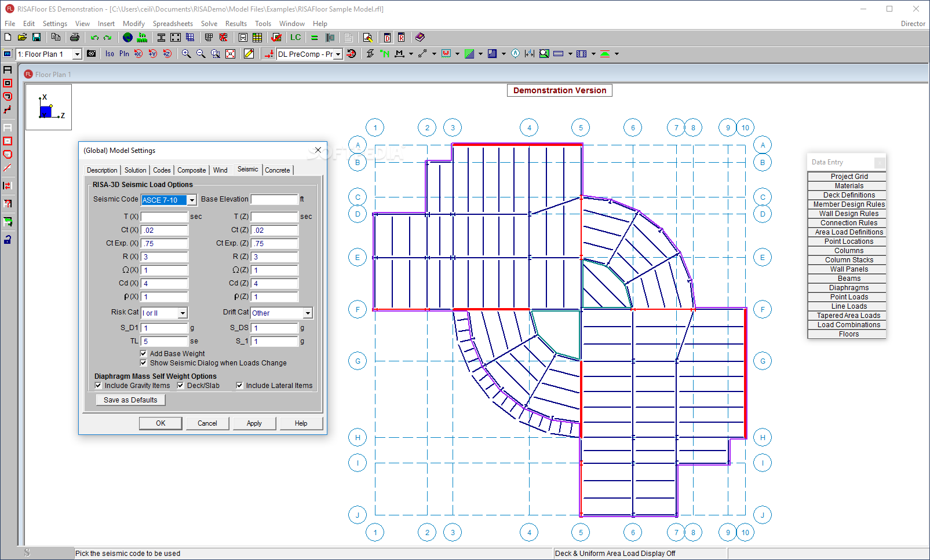Rotate the view about the Z axis
The height and width of the screenshot is (560, 930).
(167, 53)
